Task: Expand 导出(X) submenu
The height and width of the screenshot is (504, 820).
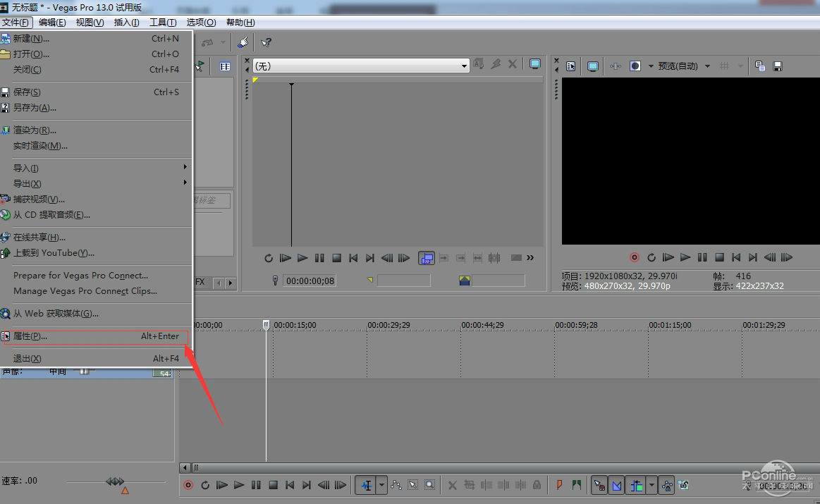Action: (96, 183)
